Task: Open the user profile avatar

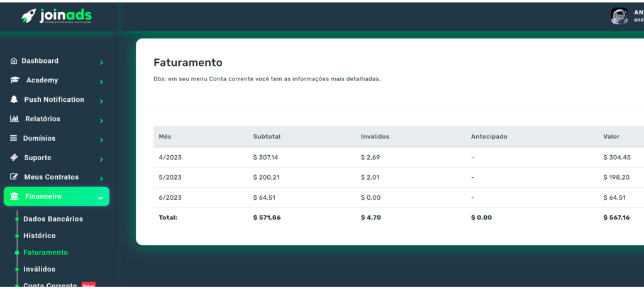Action: point(619,16)
